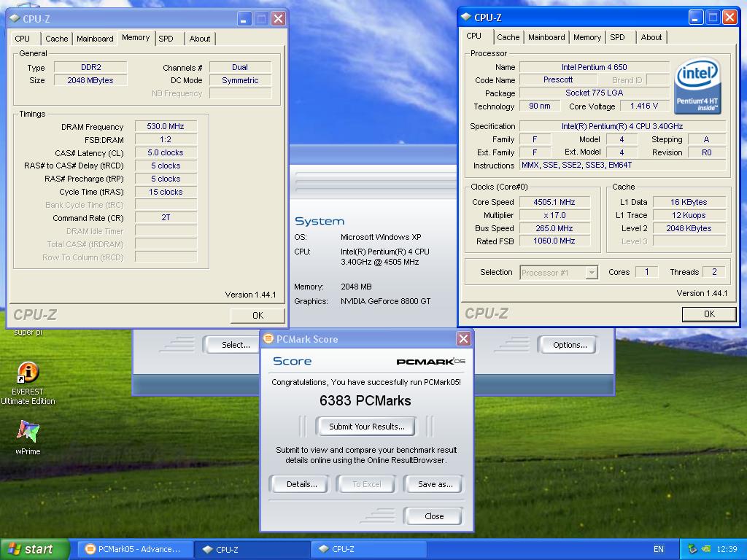The width and height of the screenshot is (747, 560).
Task: Open Options in PCMark05 window
Action: click(x=569, y=345)
